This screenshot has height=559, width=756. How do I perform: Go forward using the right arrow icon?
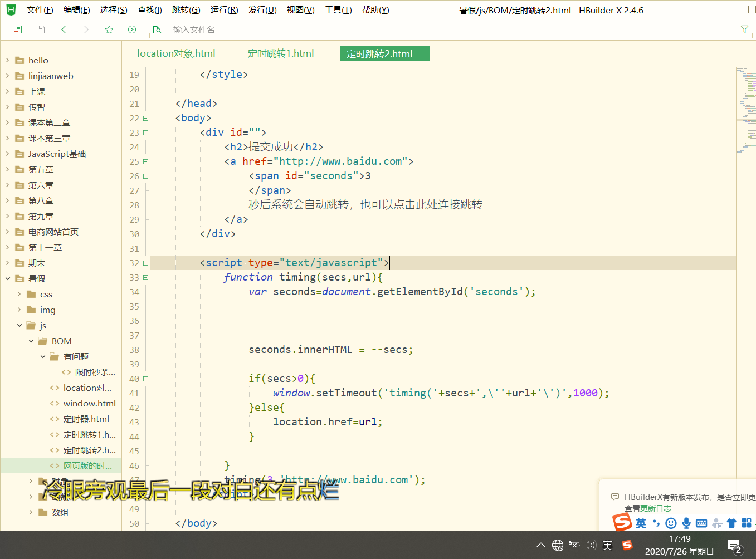coord(86,30)
